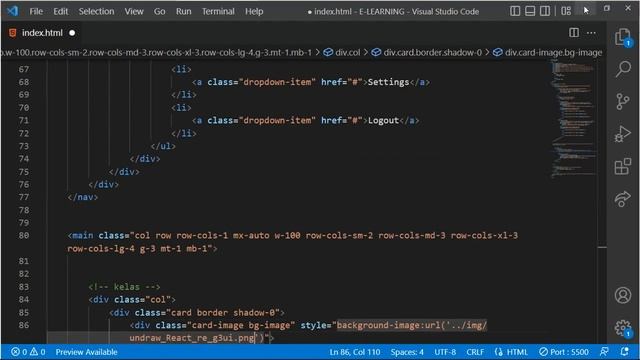The height and width of the screenshot is (360, 640).
Task: Click undraw_React_re_g3ui.png text
Action: click(x=192, y=338)
